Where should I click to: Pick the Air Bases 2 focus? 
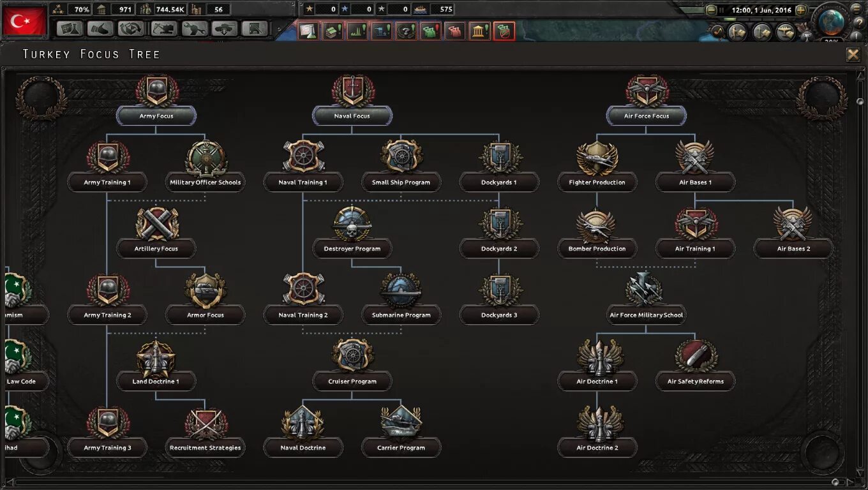tap(793, 234)
